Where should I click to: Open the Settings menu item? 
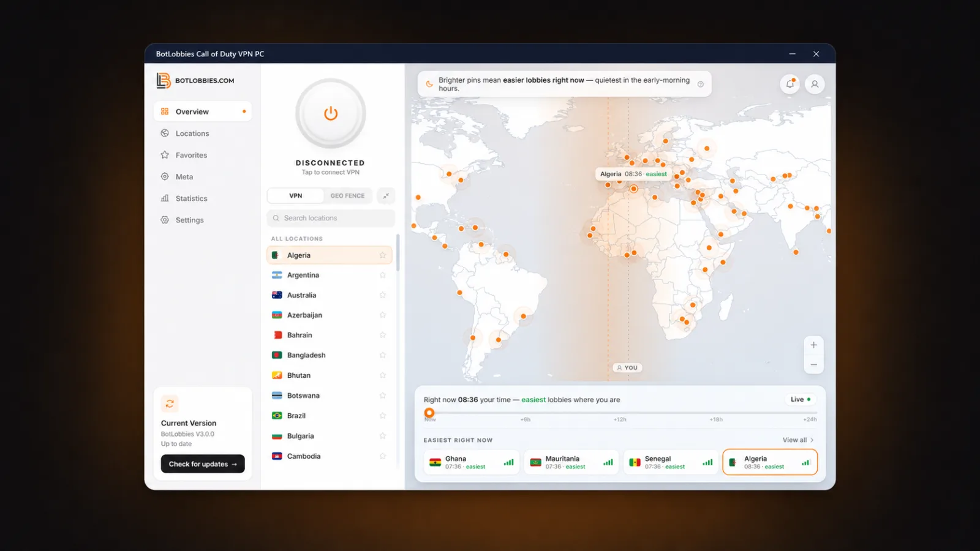pyautogui.click(x=203, y=220)
